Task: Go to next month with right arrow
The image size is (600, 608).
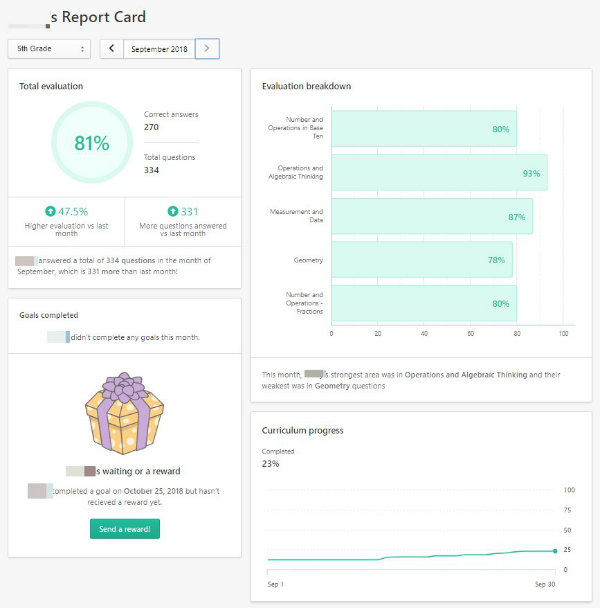Action: [x=207, y=49]
